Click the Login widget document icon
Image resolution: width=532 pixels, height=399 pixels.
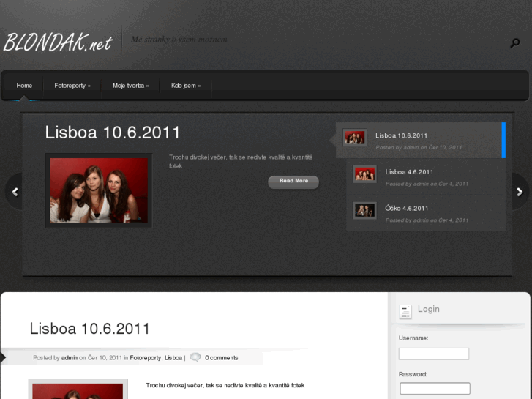point(405,312)
